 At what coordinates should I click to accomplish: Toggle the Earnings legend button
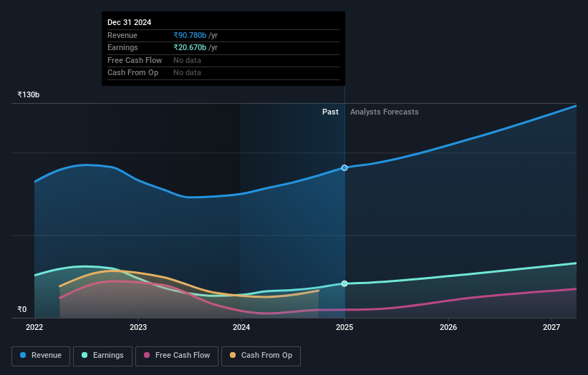pos(102,356)
